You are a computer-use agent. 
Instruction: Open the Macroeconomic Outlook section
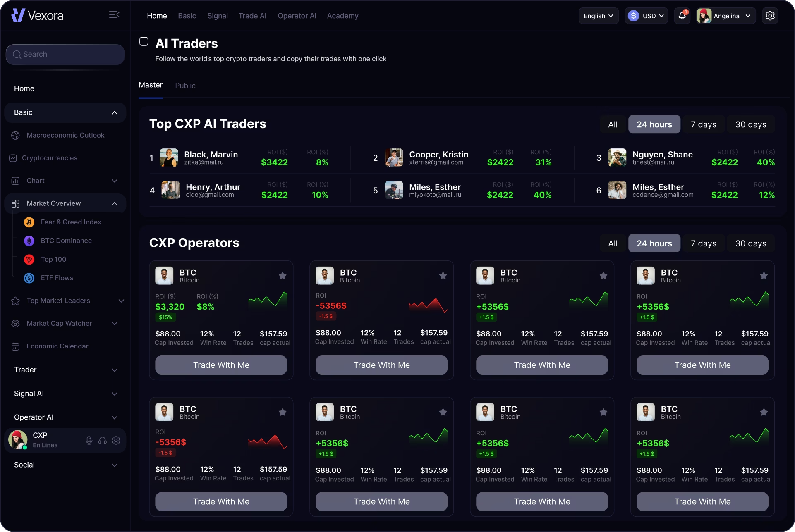65,135
